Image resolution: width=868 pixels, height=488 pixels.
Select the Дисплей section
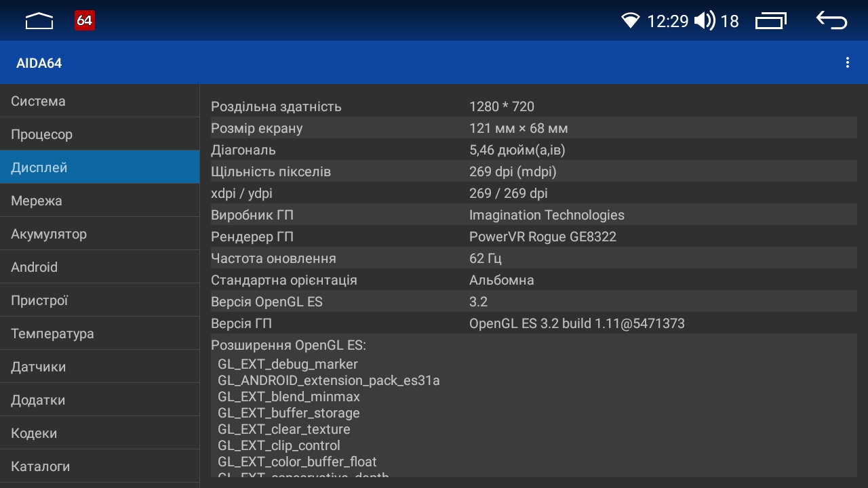(100, 167)
